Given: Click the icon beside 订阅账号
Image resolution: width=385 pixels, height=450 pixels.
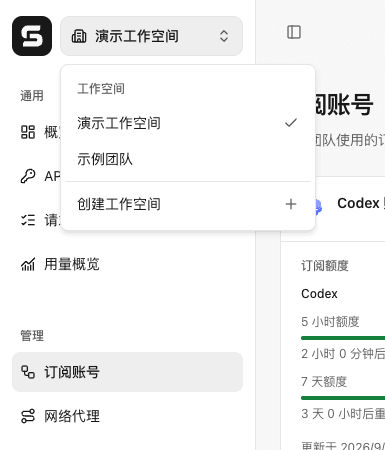Looking at the screenshot, I should click(28, 372).
